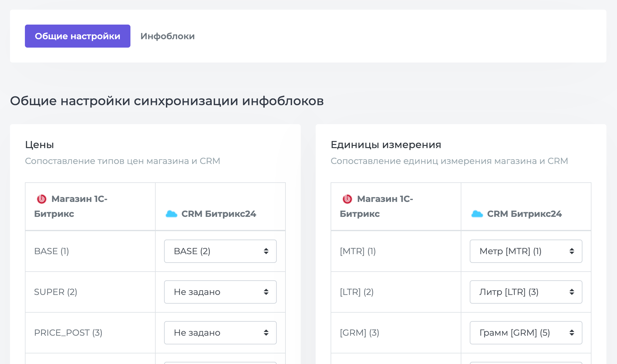Open the dropdown for SUPER (2) price

[220, 292]
